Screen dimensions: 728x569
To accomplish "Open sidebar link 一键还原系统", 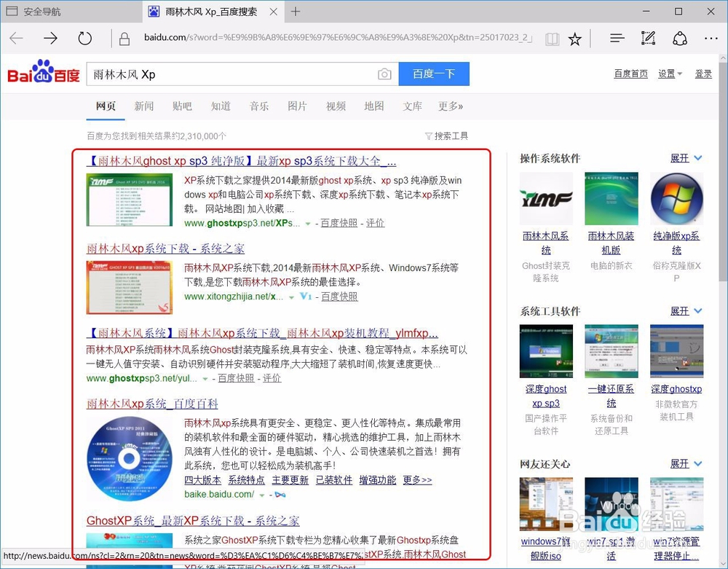I will (611, 396).
